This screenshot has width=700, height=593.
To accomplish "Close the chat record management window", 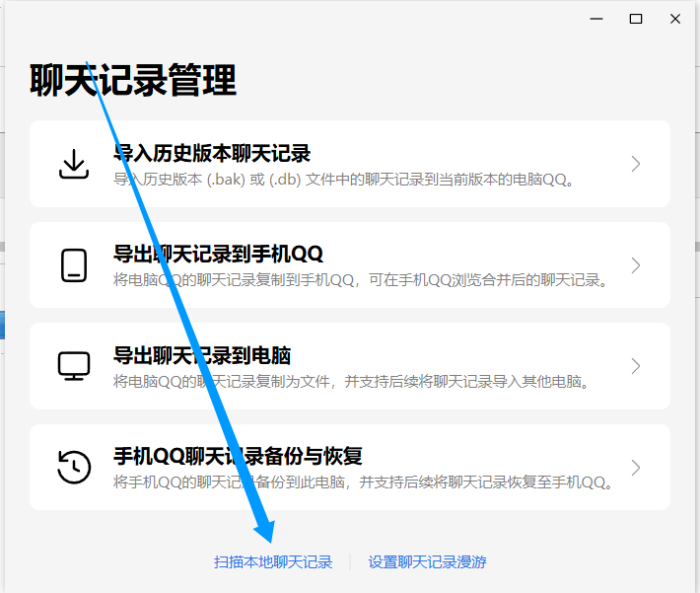I will point(675,19).
